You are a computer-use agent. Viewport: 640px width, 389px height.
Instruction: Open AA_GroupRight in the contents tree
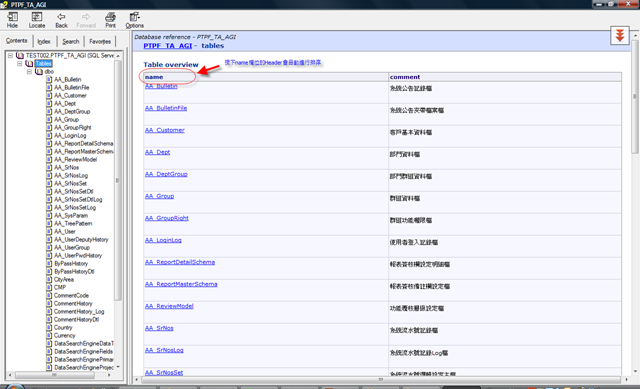pyautogui.click(x=73, y=127)
